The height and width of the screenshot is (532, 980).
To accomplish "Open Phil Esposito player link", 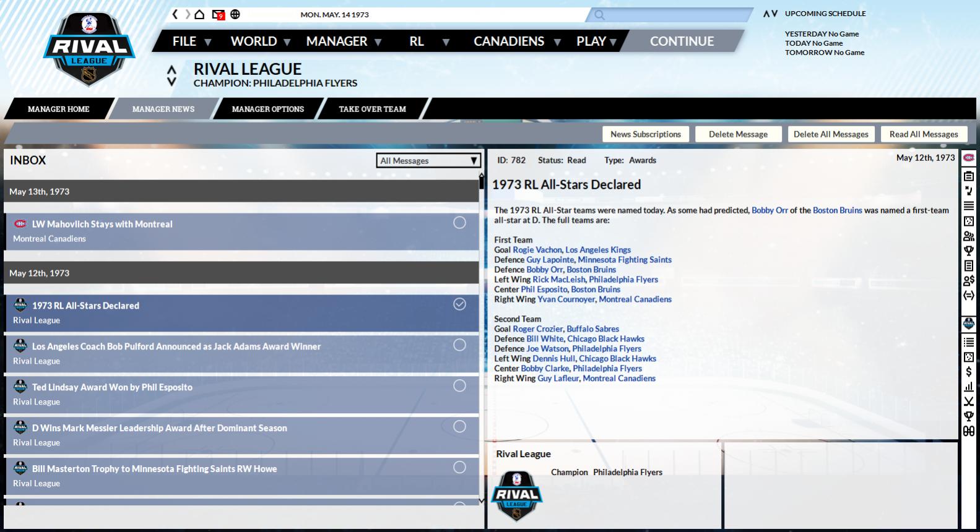I will pos(544,290).
